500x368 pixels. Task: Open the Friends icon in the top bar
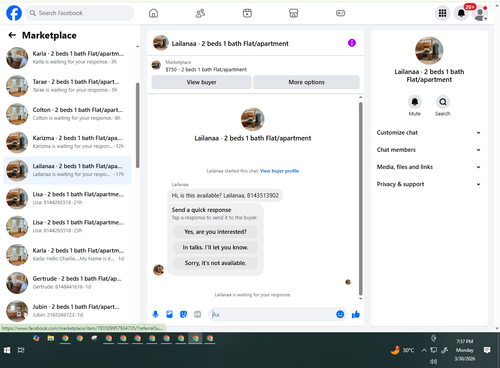click(x=200, y=13)
